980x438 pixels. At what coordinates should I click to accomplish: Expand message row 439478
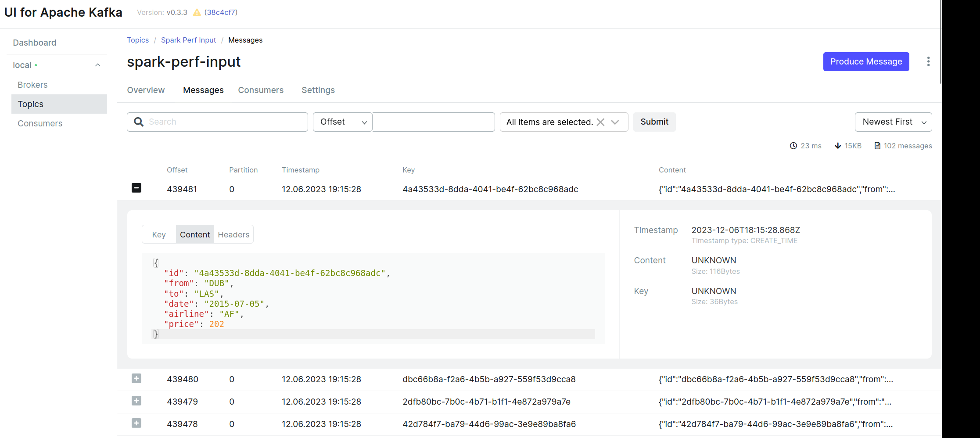(136, 423)
